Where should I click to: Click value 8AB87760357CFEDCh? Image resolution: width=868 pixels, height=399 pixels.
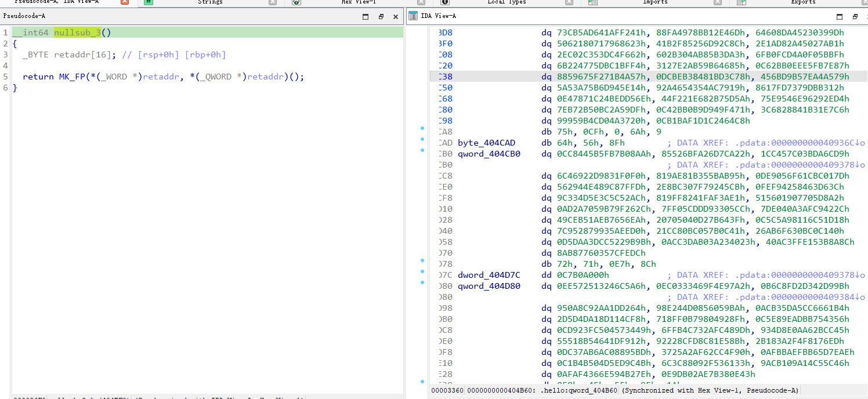point(601,253)
